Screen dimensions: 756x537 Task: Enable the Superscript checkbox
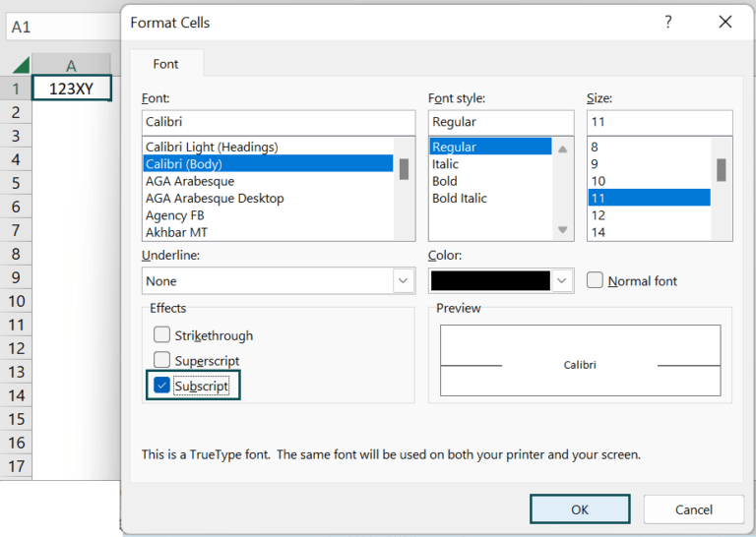coord(162,361)
